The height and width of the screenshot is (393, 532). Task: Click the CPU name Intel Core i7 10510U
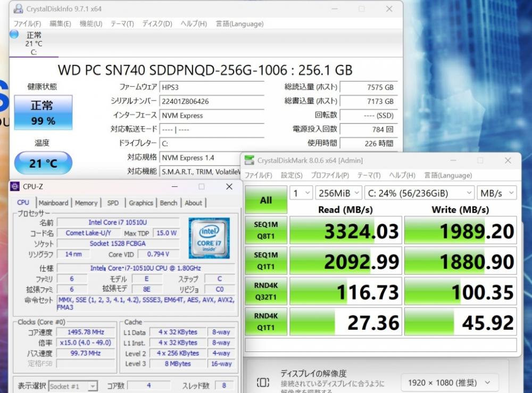tap(118, 222)
